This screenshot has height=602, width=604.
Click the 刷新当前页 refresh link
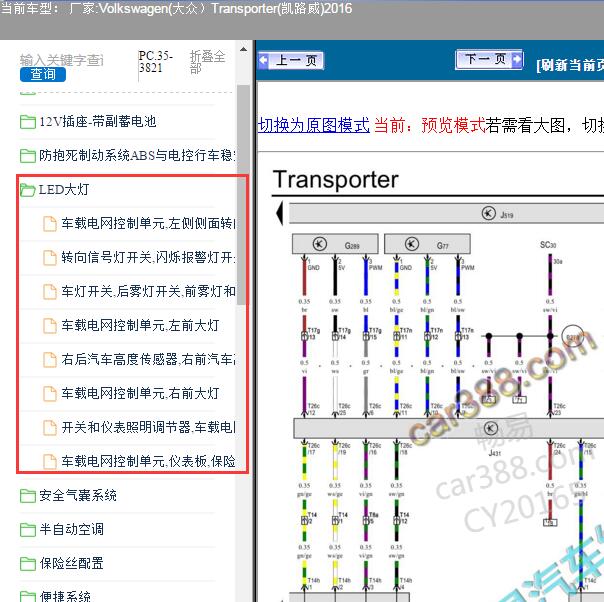pyautogui.click(x=570, y=65)
